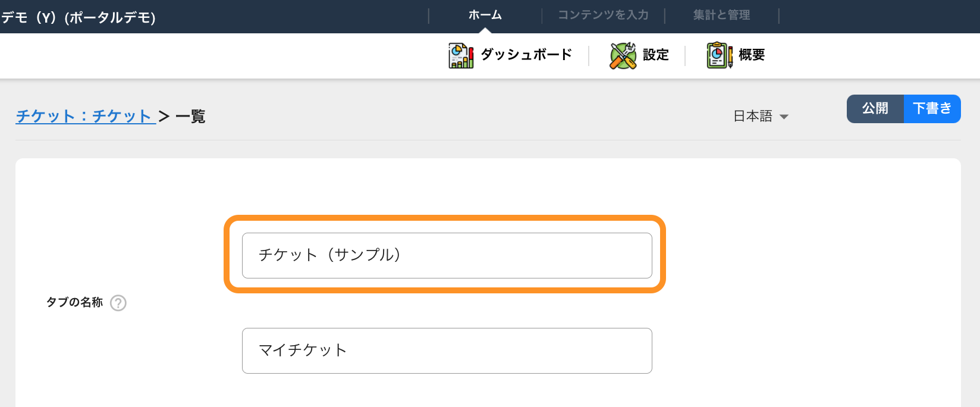Open the 日本語 language dropdown
The height and width of the screenshot is (407, 980).
click(761, 116)
